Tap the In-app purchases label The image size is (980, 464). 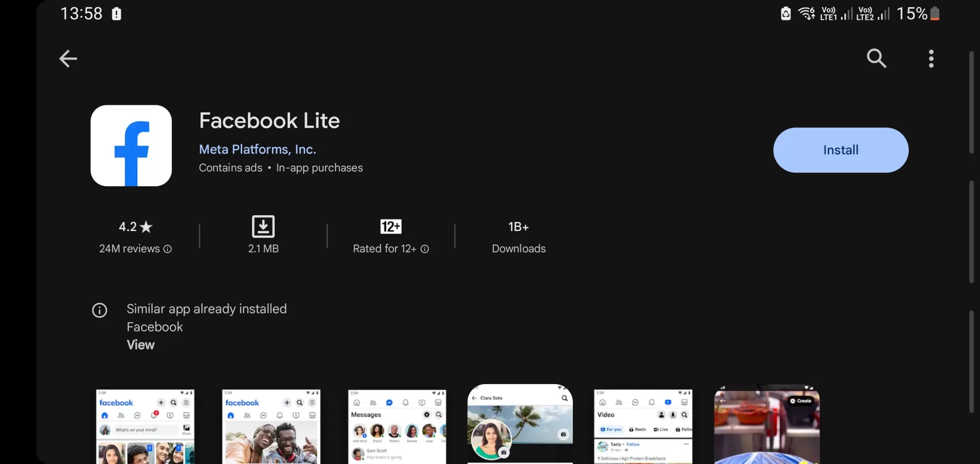point(320,168)
